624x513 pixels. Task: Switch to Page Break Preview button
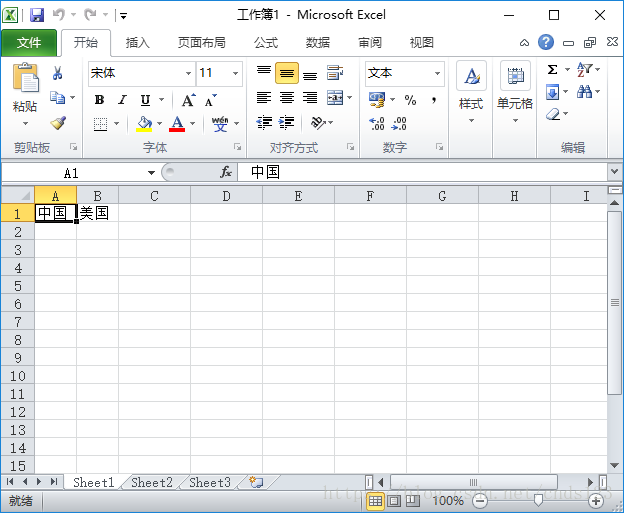point(413,501)
